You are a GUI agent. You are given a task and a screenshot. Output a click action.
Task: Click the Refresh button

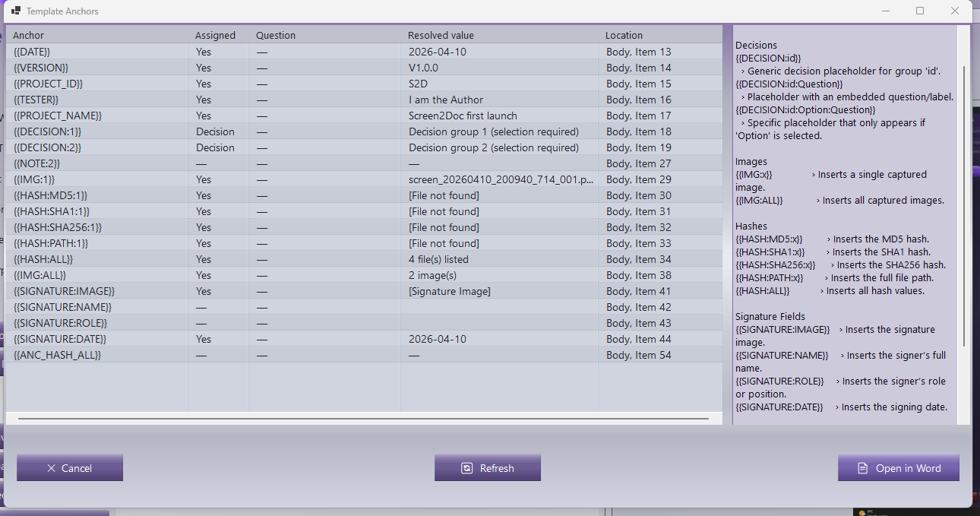(488, 468)
